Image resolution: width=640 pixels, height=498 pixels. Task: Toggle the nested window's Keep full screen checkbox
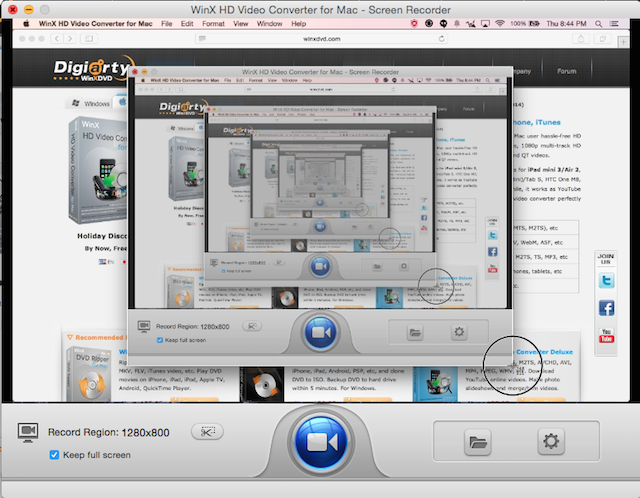pyautogui.click(x=160, y=340)
